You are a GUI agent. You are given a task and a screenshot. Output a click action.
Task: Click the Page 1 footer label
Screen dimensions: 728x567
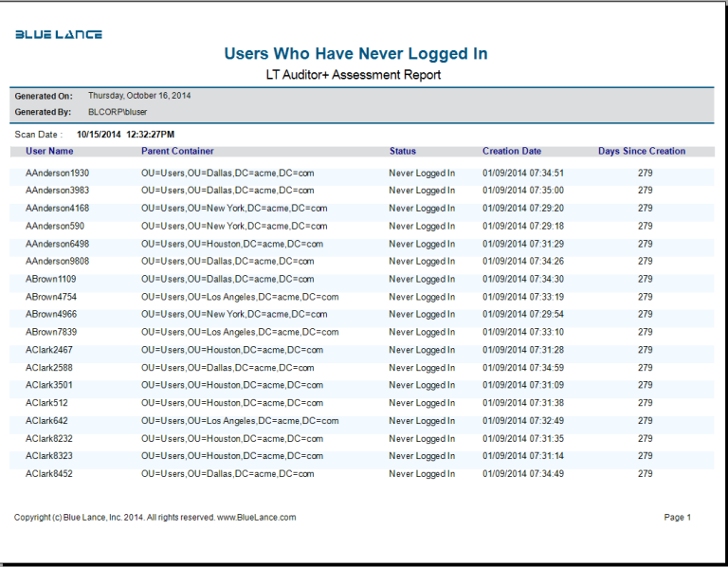click(677, 518)
